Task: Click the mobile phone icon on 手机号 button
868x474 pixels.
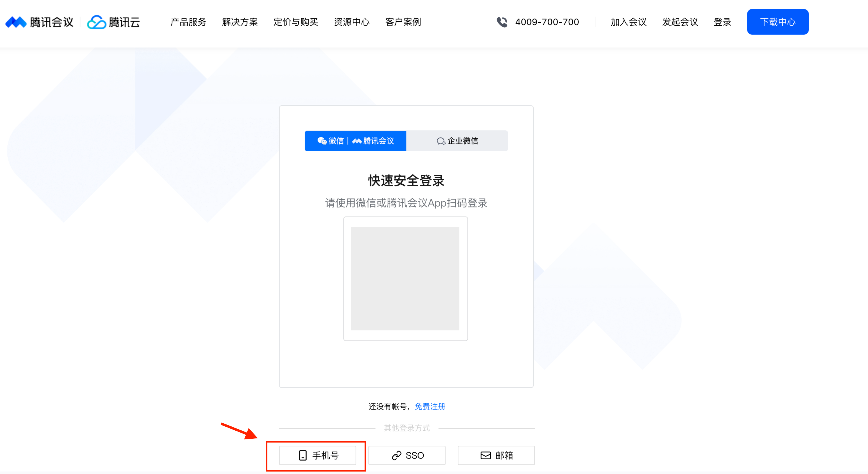Action: [x=303, y=456]
